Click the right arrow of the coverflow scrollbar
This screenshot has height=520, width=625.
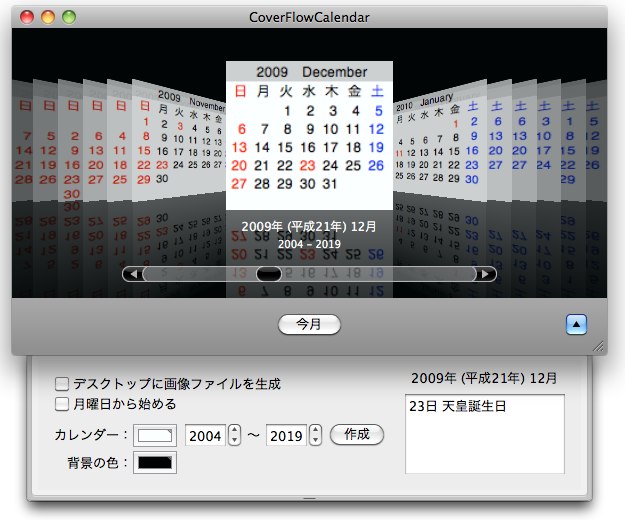(x=486, y=274)
